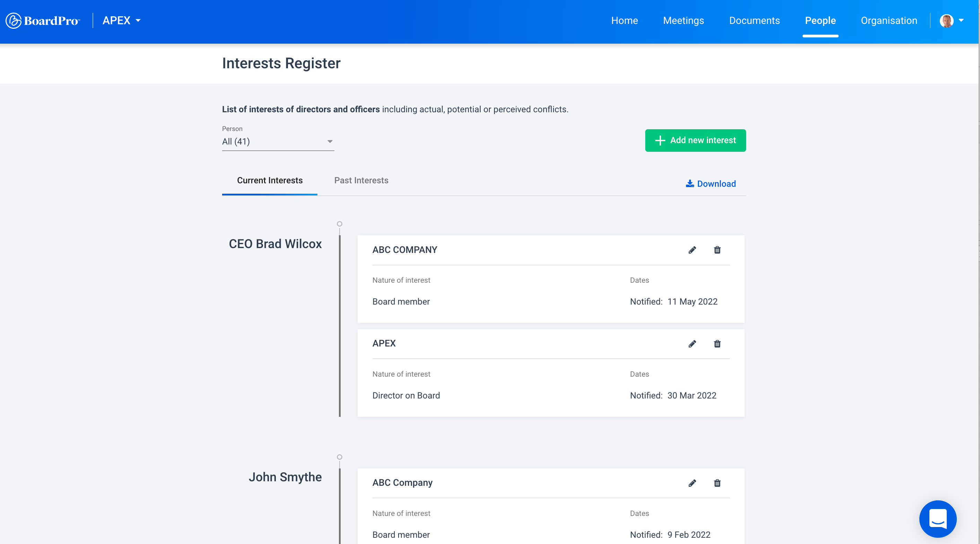Click the delete trash icon for APEX
The width and height of the screenshot is (980, 544).
click(x=717, y=344)
